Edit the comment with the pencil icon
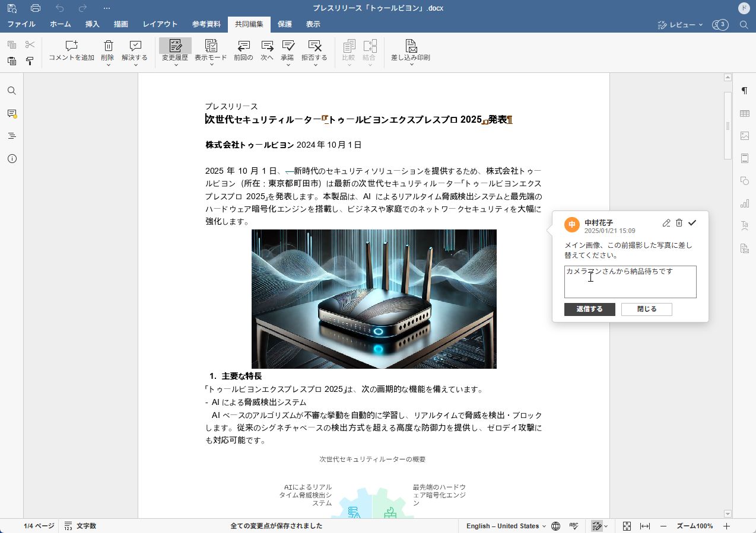756x533 pixels. (x=666, y=223)
